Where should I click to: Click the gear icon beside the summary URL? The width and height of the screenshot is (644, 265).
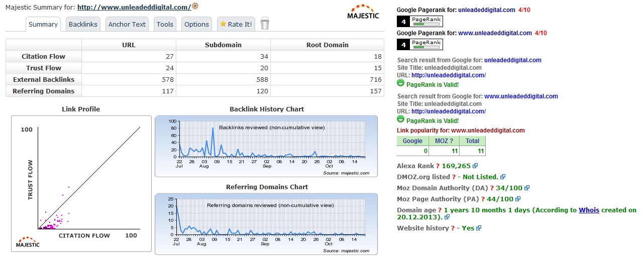point(195,6)
